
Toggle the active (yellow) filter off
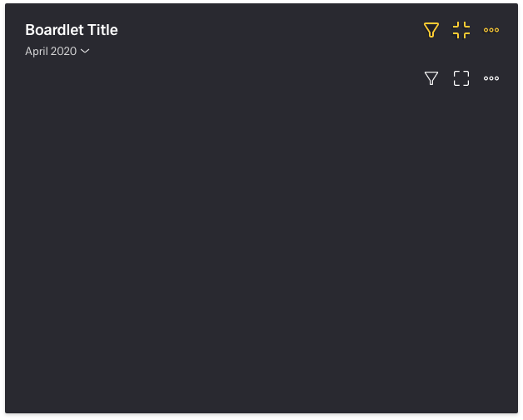tap(431, 30)
